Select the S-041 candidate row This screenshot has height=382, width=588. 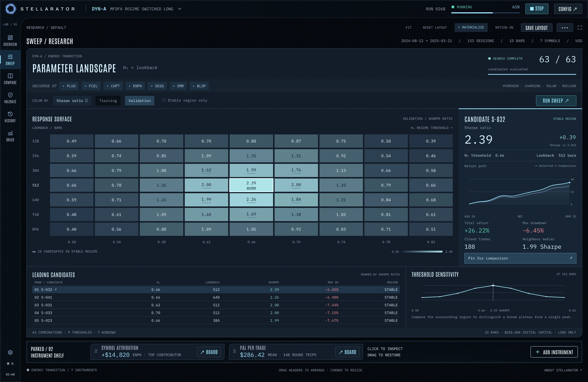pos(216,297)
